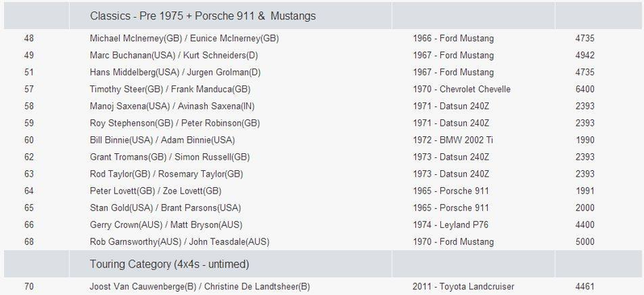Select the 2011 Toyota Landcruiser cell
Screen dimensions: 644x295
pyautogui.click(x=464, y=286)
